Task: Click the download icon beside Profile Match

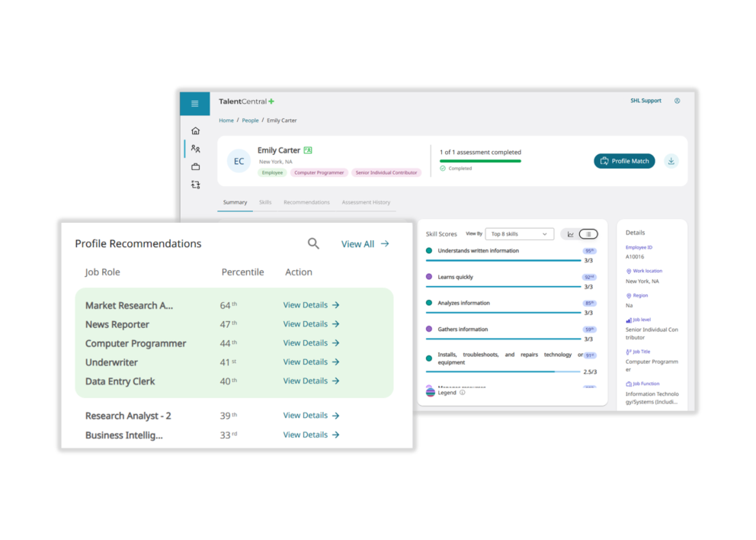Action: click(x=671, y=161)
